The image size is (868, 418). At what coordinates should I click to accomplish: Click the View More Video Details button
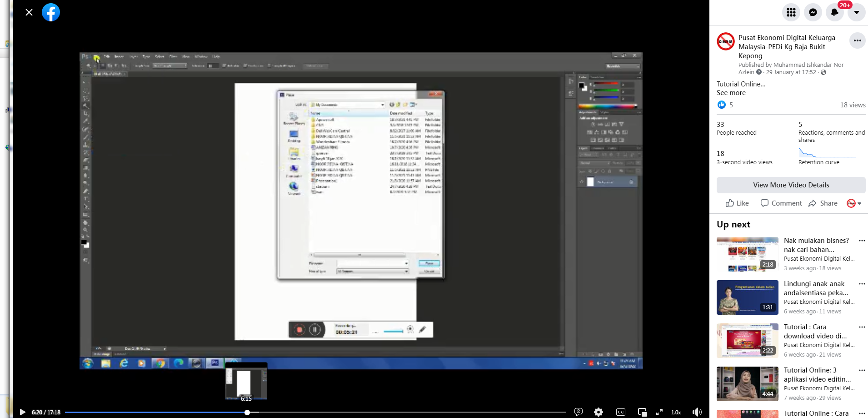tap(791, 185)
